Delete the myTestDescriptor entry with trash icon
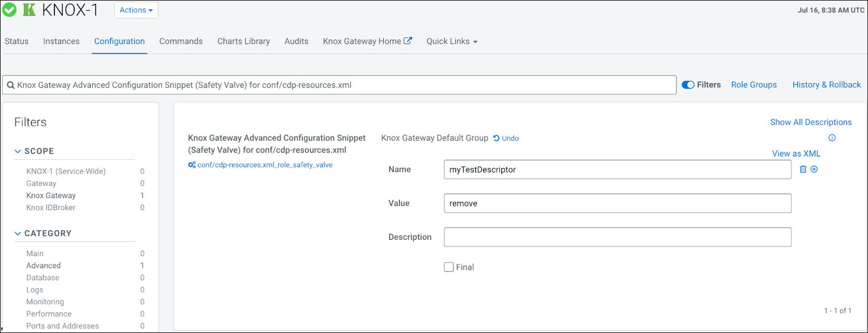868x333 pixels. (803, 169)
